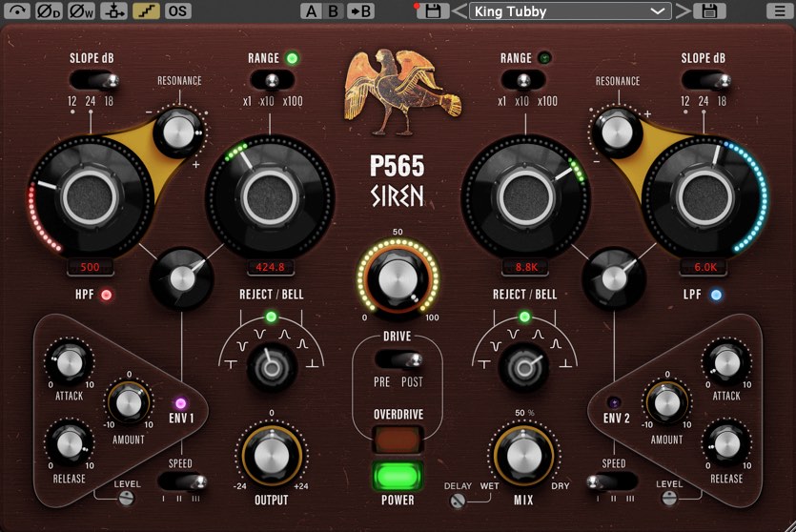Click the Siren bird logo
The height and width of the screenshot is (532, 796).
pos(402,92)
